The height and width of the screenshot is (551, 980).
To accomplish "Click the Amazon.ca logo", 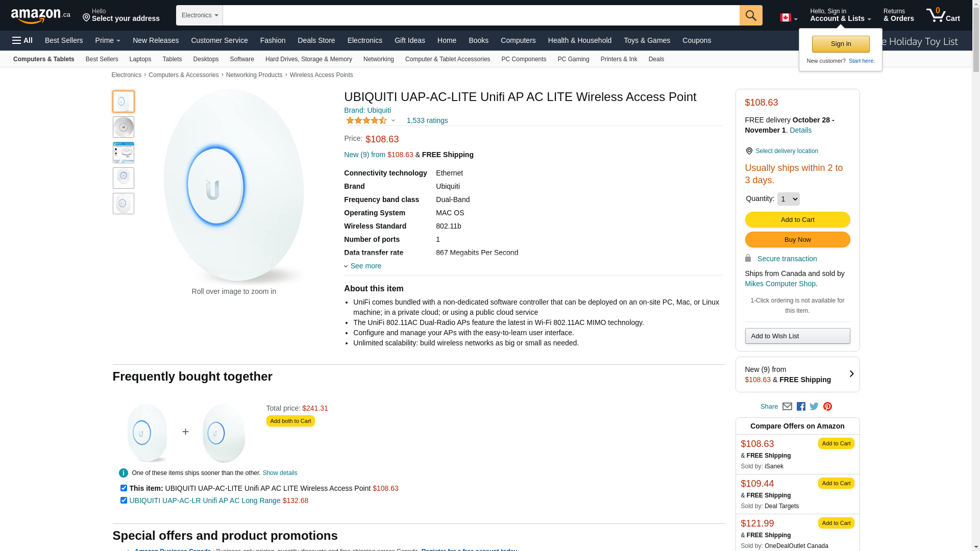I will [41, 16].
